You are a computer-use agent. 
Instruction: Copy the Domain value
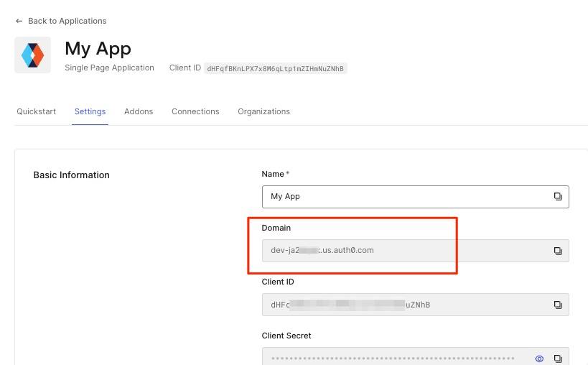coord(558,251)
